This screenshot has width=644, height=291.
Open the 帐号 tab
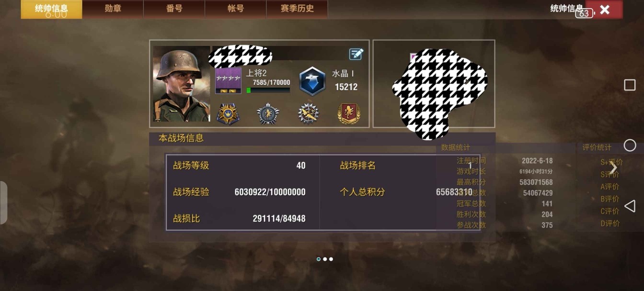(x=236, y=9)
